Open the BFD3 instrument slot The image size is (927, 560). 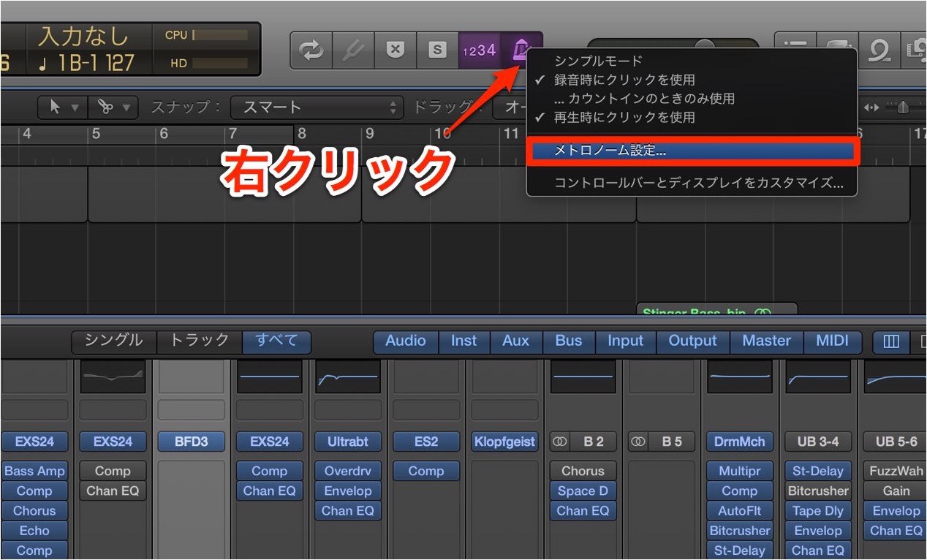(192, 442)
